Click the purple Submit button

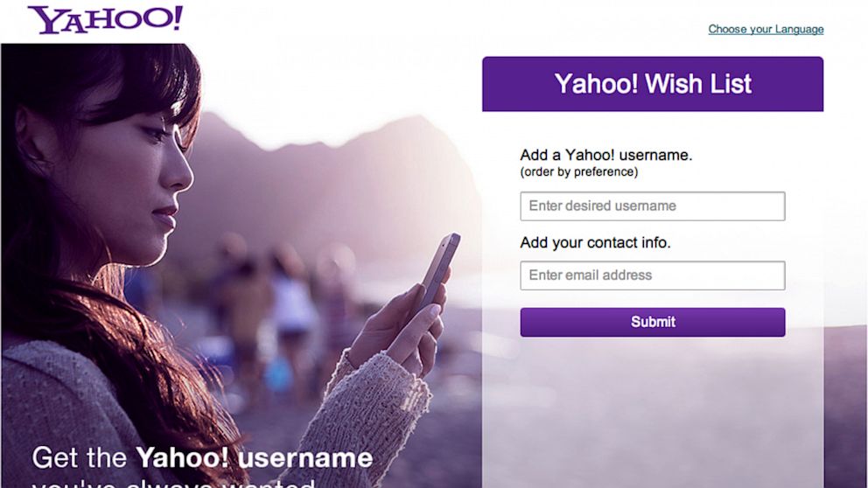(x=653, y=322)
